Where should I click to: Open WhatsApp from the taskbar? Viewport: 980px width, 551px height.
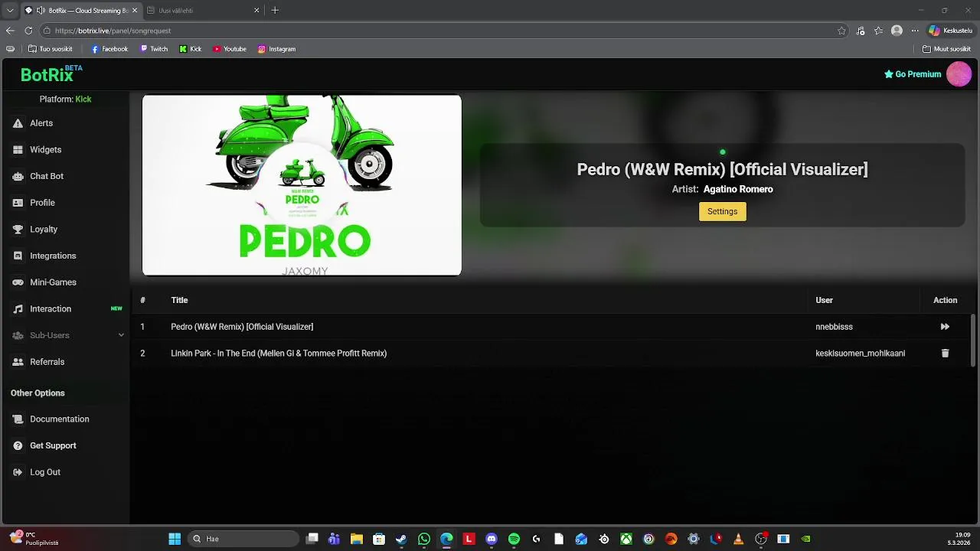click(424, 540)
